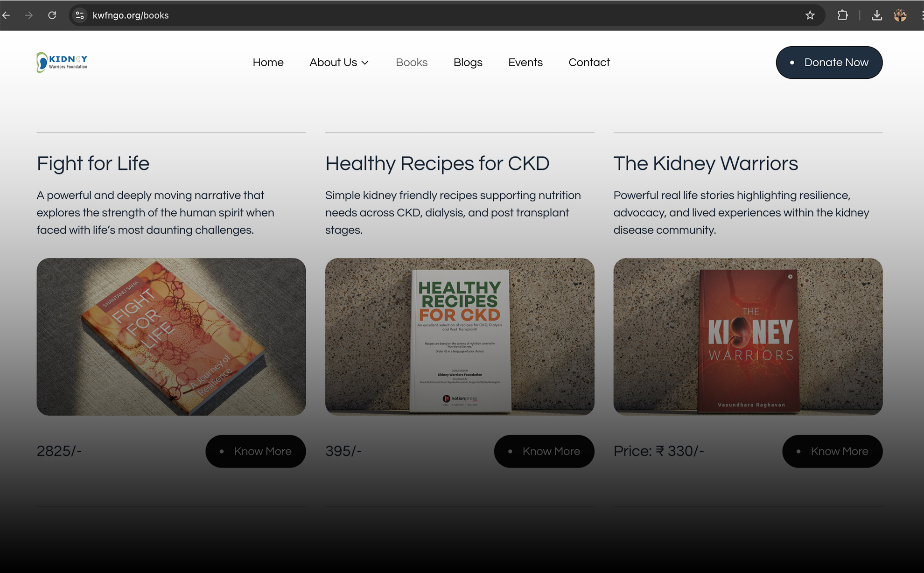Click the Kidney Warriors Foundation logo

coord(62,63)
